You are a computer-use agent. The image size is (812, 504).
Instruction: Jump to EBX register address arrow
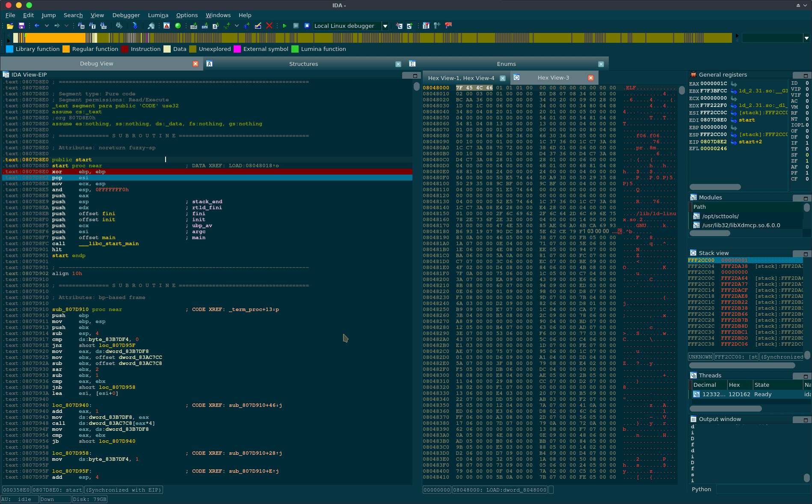tap(734, 91)
